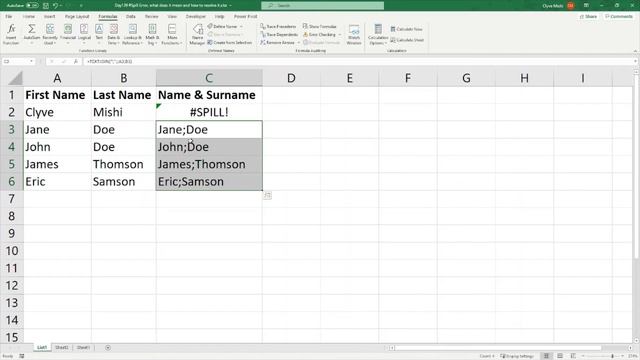Click Remove Arrows
The image size is (640, 360).
coord(278,42)
